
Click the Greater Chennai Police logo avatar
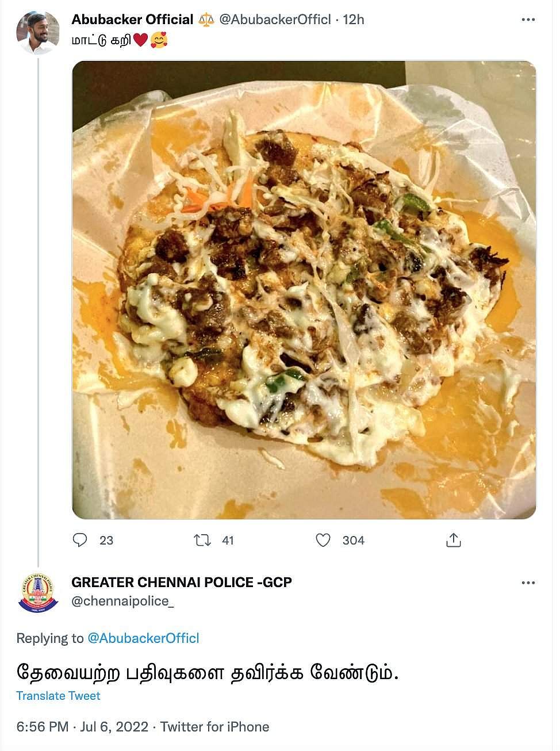tap(38, 592)
